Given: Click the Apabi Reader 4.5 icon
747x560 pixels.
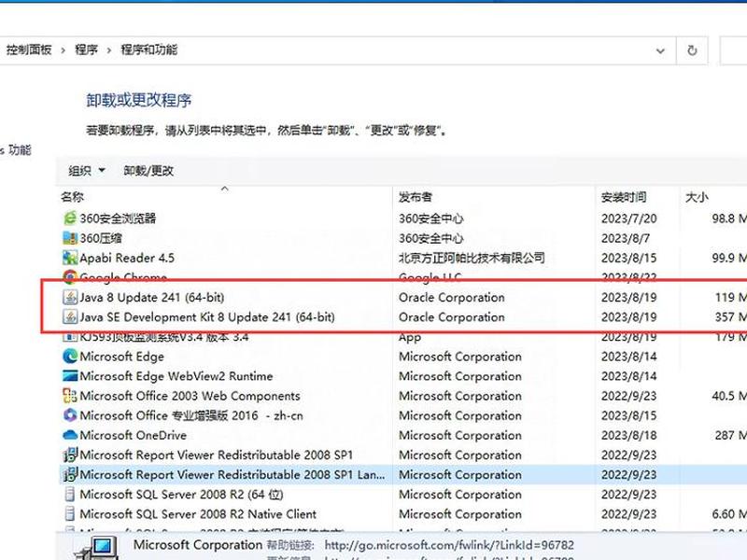Looking at the screenshot, I should pyautogui.click(x=69, y=258).
